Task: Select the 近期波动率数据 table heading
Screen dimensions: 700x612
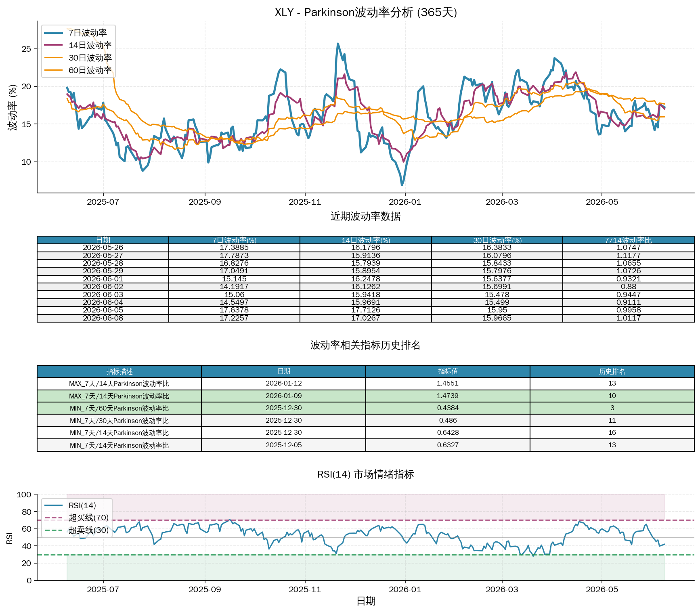Action: (366, 216)
